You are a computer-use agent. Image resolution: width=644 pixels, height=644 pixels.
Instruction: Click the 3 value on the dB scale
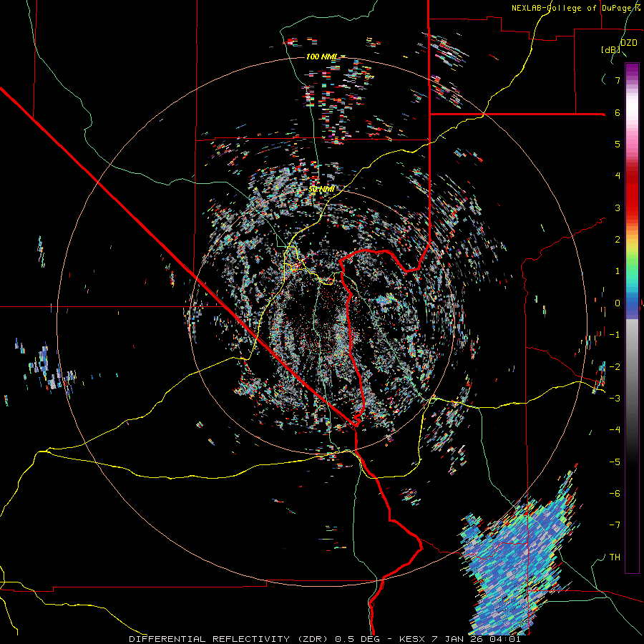click(618, 208)
